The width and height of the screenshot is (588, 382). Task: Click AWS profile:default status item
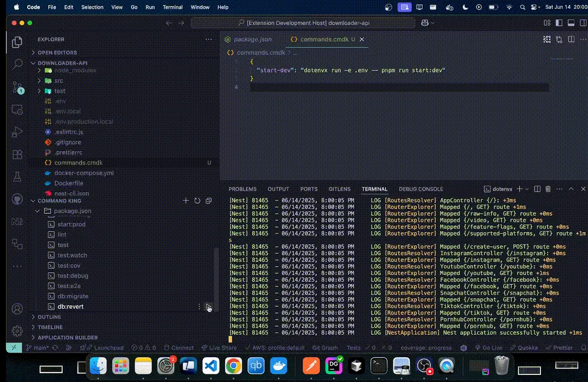pos(275,347)
